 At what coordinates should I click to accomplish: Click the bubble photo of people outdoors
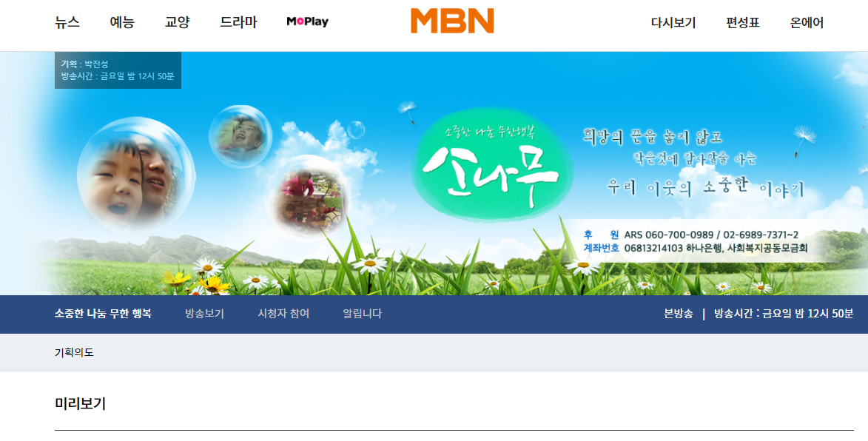307,196
